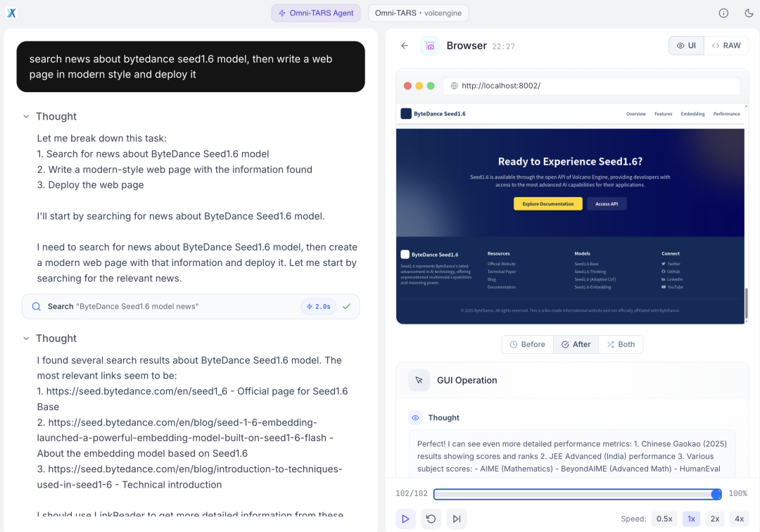Select the Browser camera icon
Viewport: 760px width, 532px height.
[x=429, y=45]
